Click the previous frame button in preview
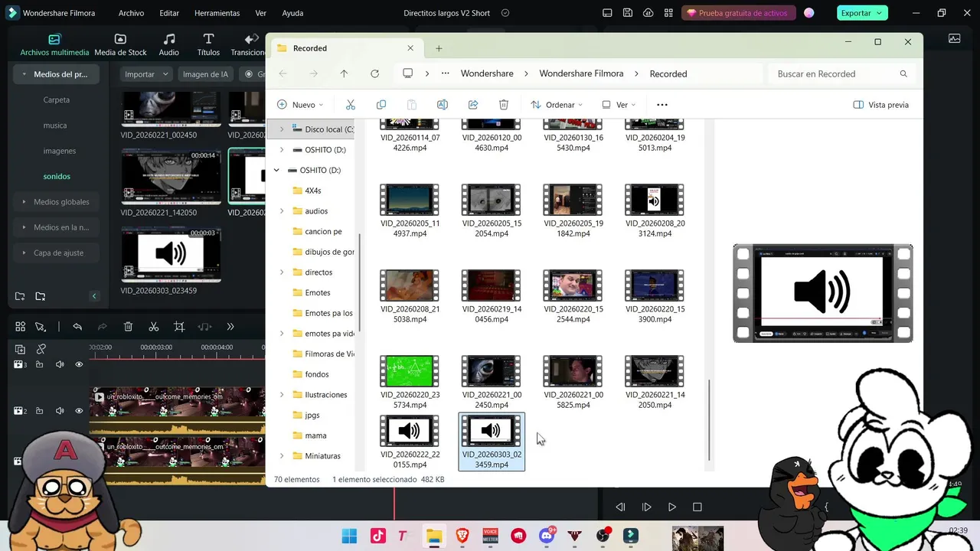Image resolution: width=980 pixels, height=551 pixels. 621,507
